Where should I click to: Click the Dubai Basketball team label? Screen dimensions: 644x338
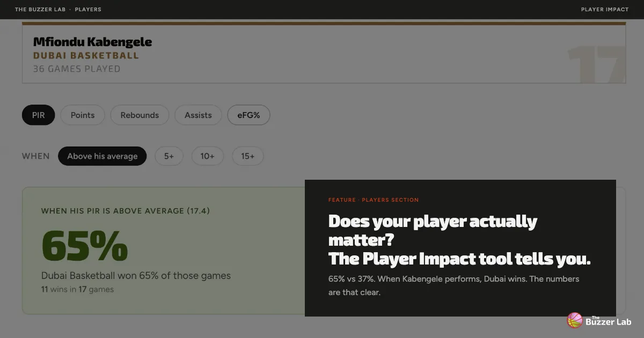tap(86, 56)
